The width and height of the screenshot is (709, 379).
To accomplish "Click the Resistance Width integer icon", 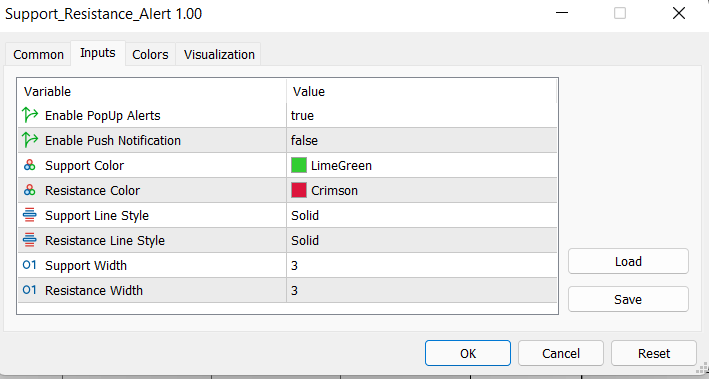I will point(29,289).
